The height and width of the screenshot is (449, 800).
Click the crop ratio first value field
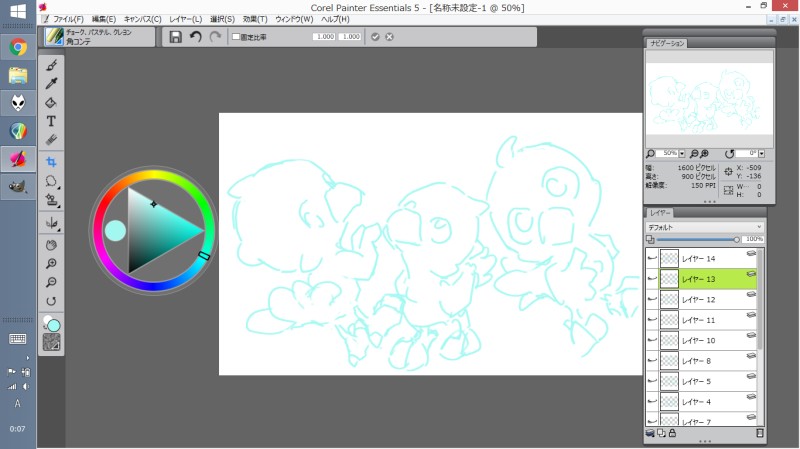point(324,37)
